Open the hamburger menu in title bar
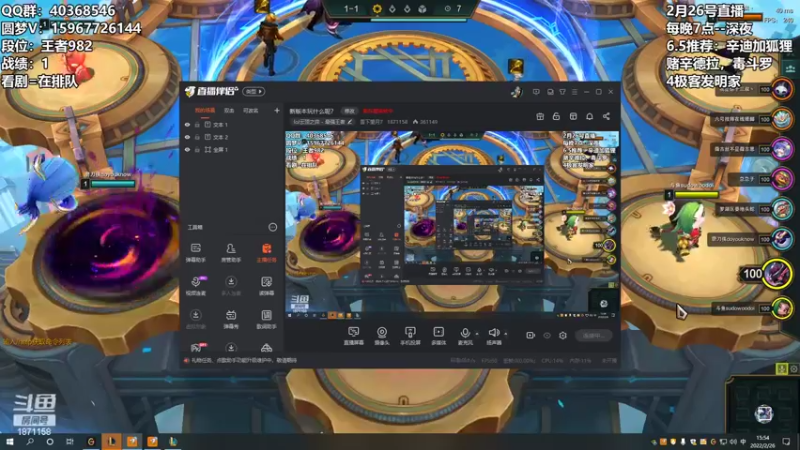Viewport: 800px width, 450px height. (574, 92)
